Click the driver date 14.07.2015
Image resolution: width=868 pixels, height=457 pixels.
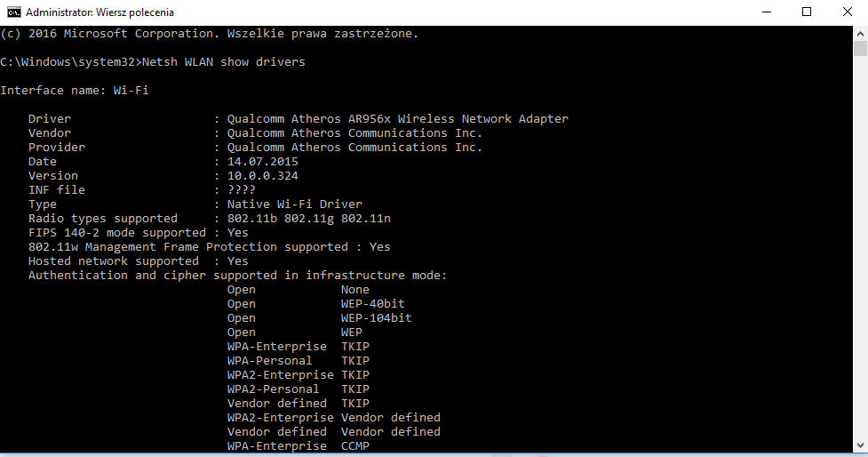(x=262, y=162)
